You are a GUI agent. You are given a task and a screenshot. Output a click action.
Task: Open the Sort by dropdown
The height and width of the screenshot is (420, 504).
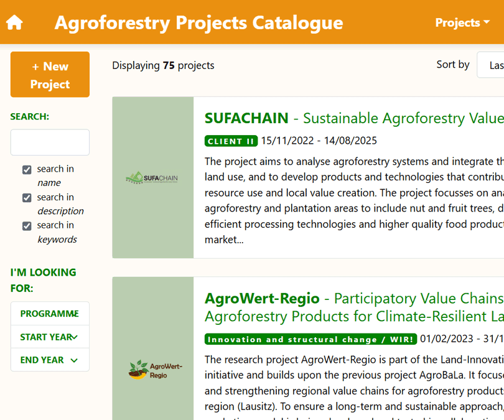click(x=490, y=65)
